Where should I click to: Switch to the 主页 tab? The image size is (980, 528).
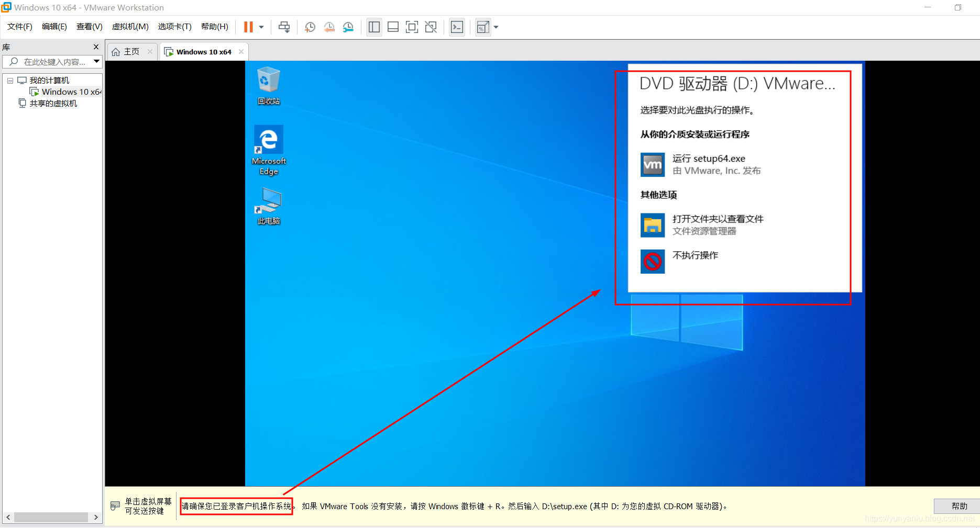(x=131, y=51)
